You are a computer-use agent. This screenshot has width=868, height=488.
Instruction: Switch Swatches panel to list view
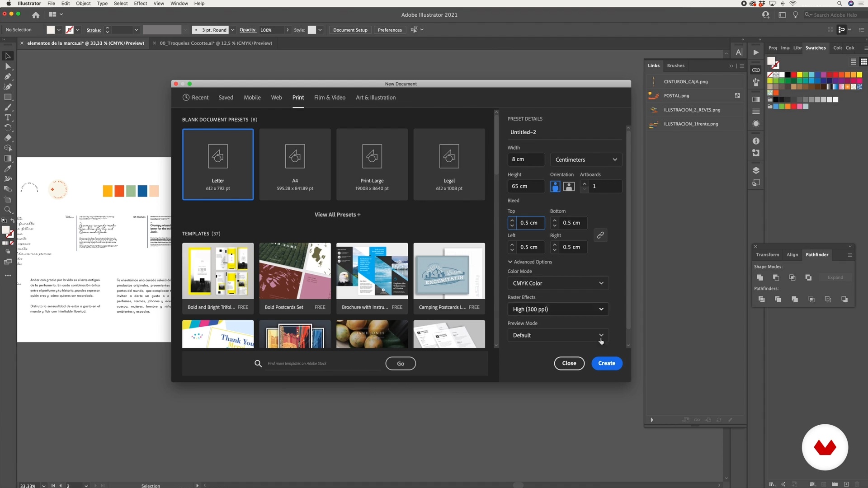click(854, 62)
